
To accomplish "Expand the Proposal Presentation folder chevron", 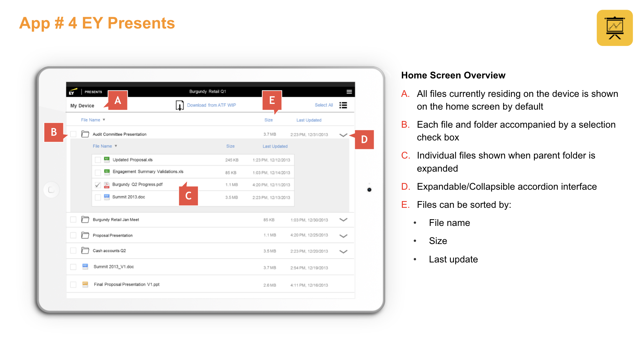I will pyautogui.click(x=343, y=236).
